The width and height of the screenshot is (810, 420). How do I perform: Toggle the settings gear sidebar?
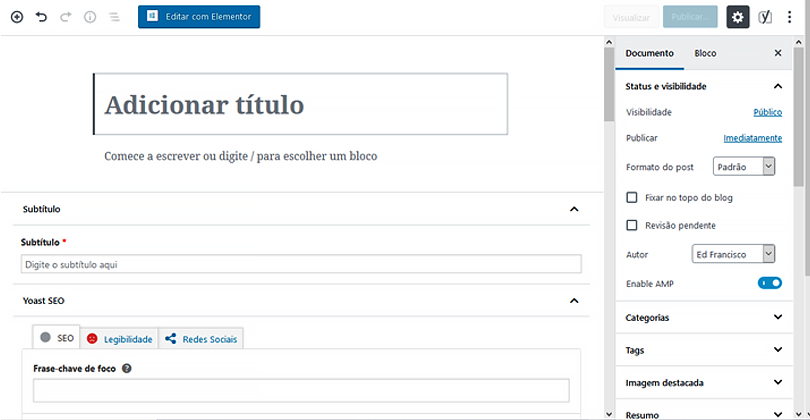click(x=738, y=17)
